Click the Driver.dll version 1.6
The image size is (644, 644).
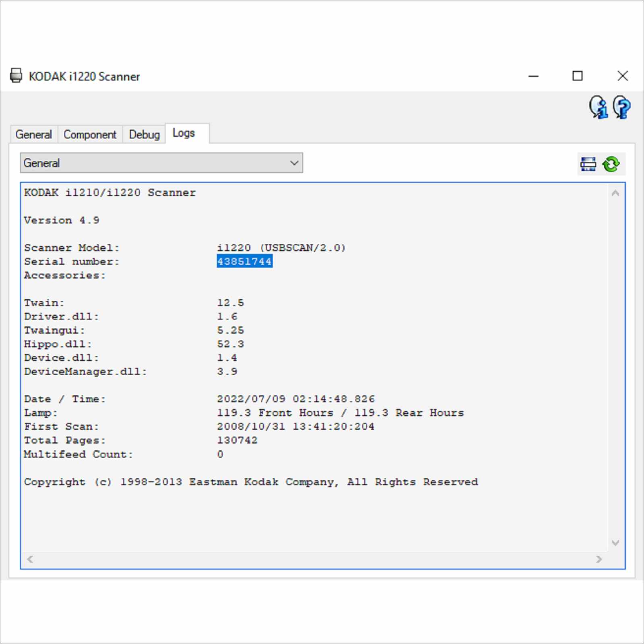227,316
